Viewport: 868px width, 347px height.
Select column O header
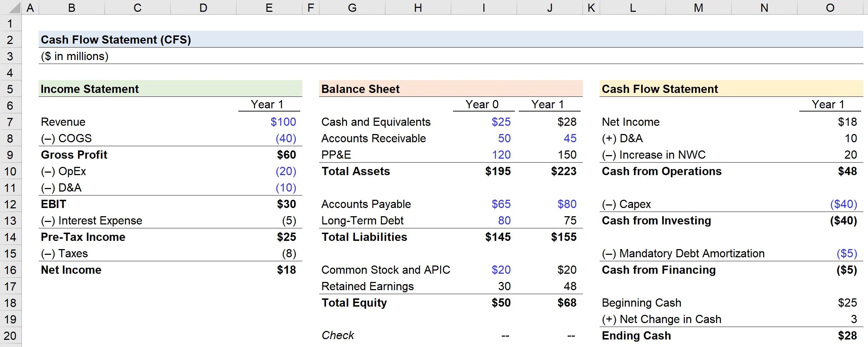tap(829, 8)
